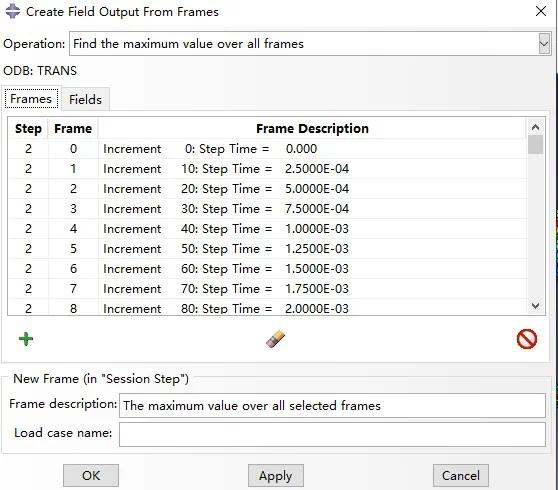This screenshot has width=558, height=490.
Task: Click the red prohibition deselect icon
Action: pos(527,339)
